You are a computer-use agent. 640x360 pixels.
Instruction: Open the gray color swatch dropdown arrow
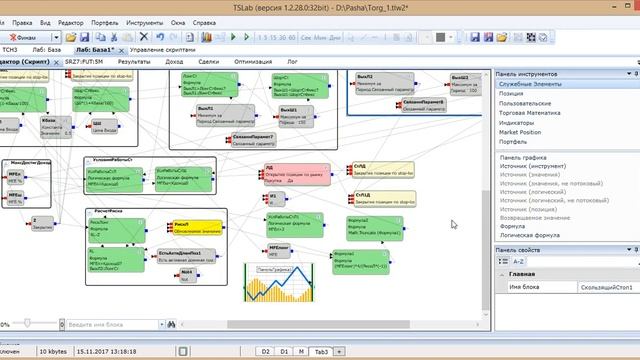point(451,38)
